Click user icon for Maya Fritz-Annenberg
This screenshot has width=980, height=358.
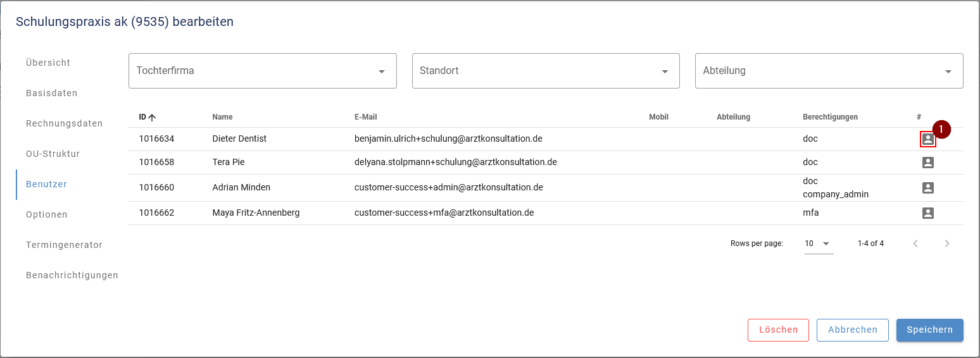(x=927, y=213)
